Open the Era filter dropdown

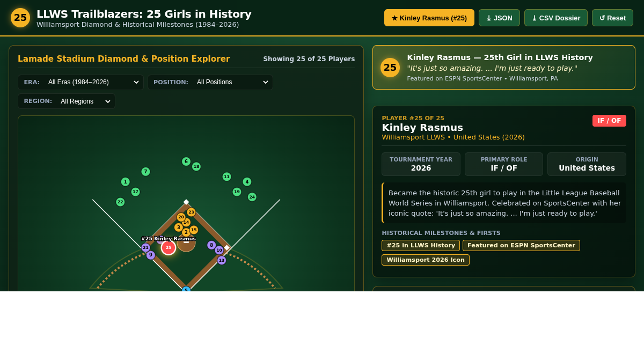pos(81,82)
